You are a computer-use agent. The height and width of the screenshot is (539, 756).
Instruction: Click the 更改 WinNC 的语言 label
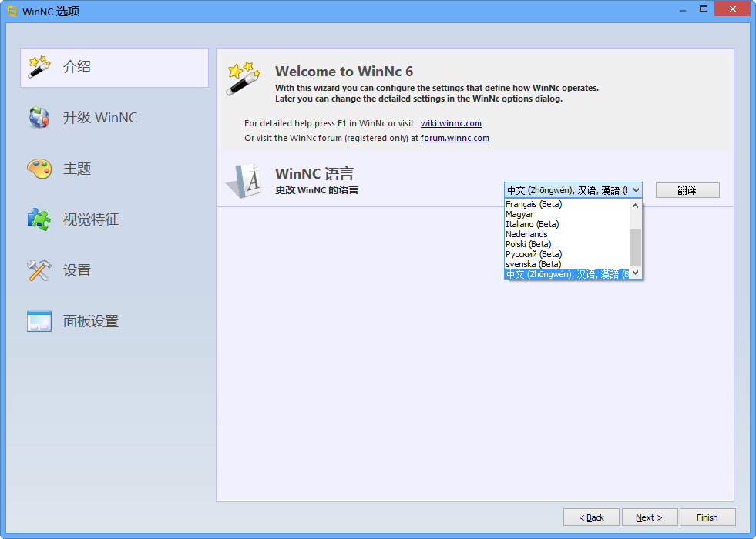pyautogui.click(x=317, y=189)
